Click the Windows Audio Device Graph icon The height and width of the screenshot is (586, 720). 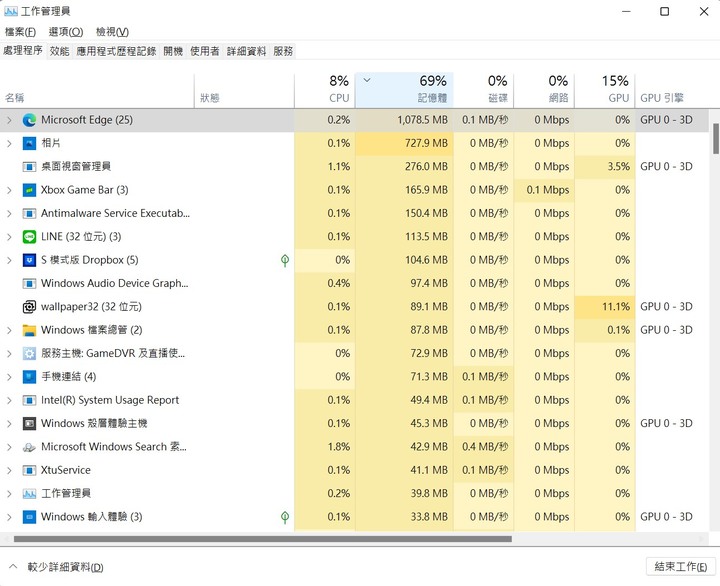point(29,283)
